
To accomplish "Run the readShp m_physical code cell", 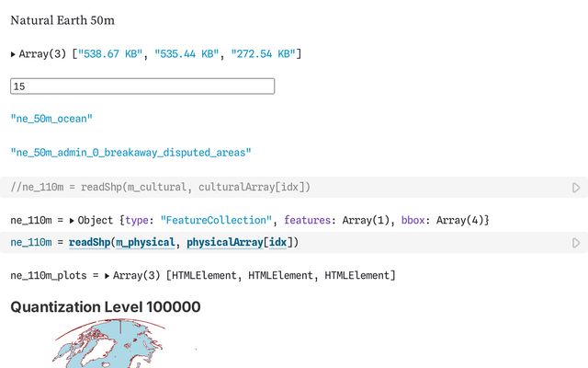I will coord(576,243).
